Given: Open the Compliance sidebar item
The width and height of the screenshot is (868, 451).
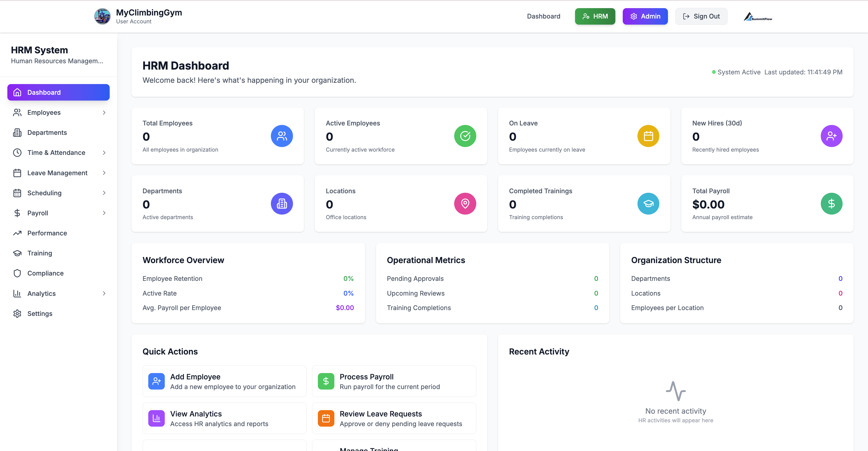Looking at the screenshot, I should [45, 273].
